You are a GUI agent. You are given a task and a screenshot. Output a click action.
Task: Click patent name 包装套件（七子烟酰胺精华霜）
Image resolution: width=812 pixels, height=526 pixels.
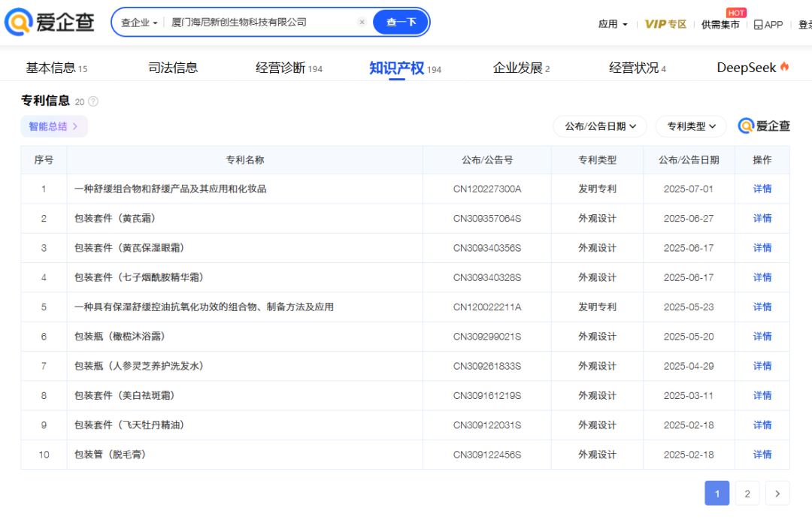(x=139, y=277)
